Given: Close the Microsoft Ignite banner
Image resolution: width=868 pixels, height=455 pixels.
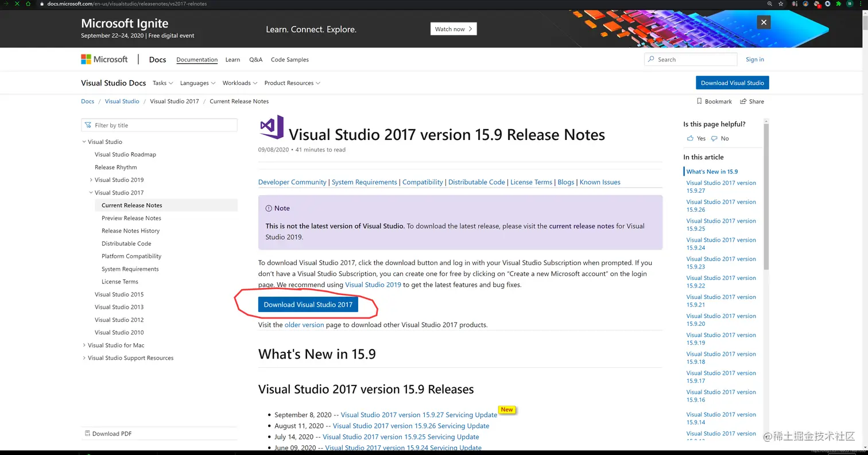Looking at the screenshot, I should 763,22.
